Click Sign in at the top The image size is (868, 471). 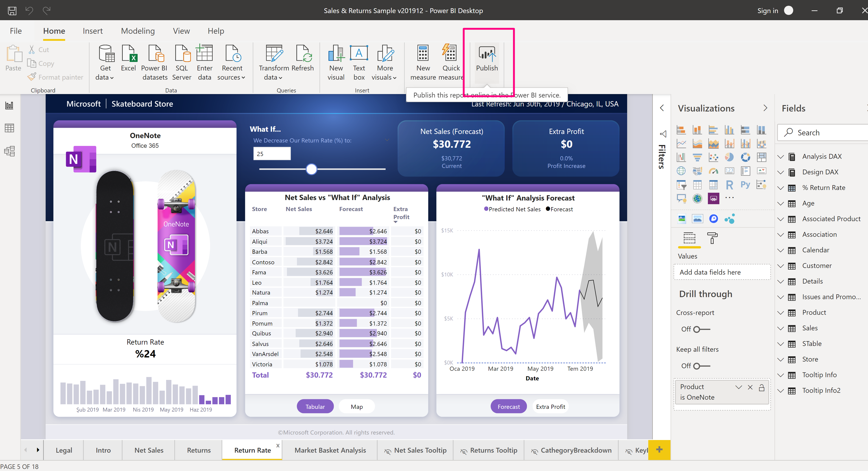click(x=768, y=11)
